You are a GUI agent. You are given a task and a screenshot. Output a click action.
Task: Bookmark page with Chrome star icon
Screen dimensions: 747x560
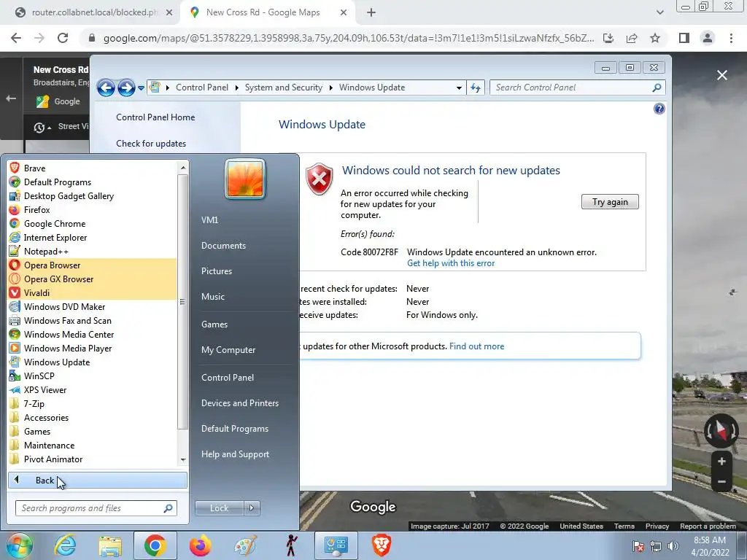(x=655, y=38)
